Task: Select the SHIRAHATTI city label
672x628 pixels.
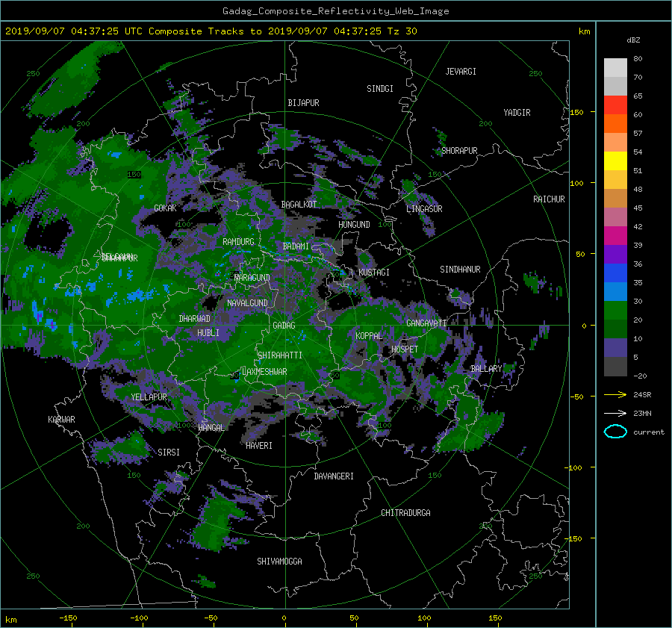Action: tap(280, 355)
